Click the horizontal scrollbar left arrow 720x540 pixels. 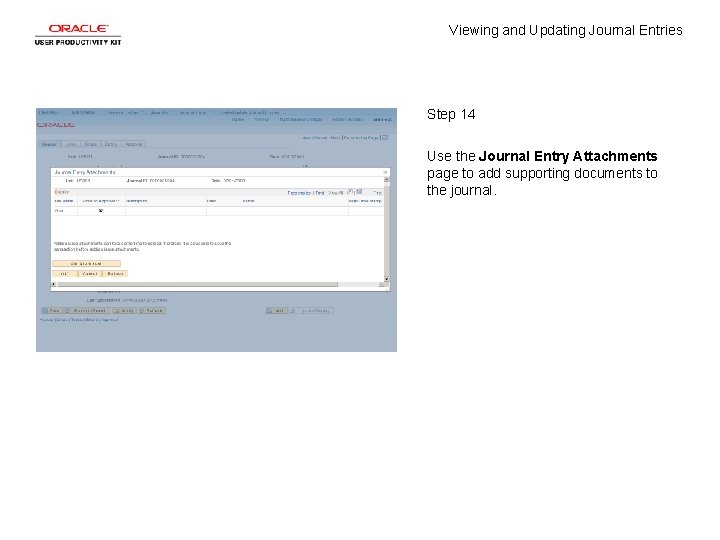coord(53,285)
